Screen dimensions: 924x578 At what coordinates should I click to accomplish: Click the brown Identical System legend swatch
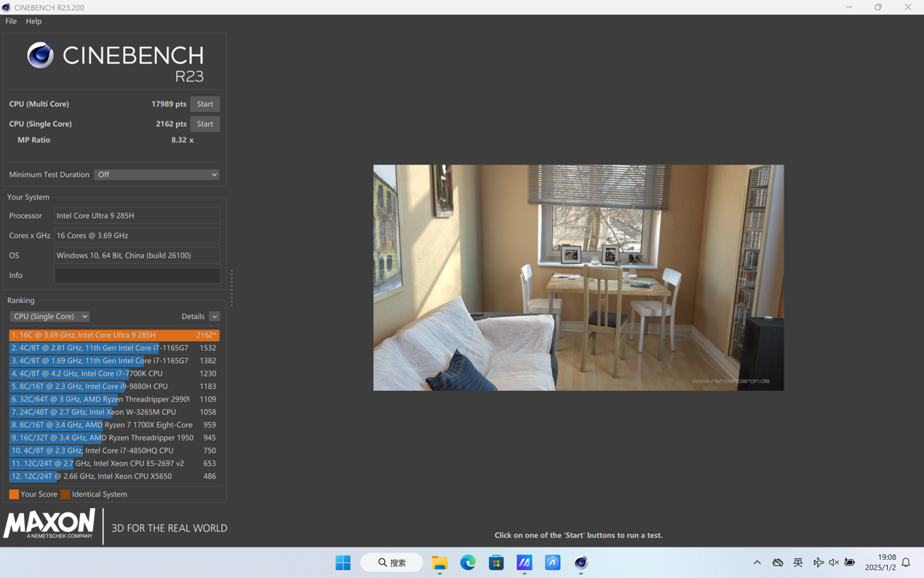(65, 494)
